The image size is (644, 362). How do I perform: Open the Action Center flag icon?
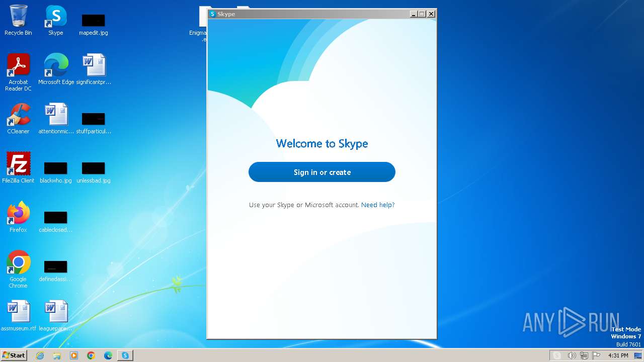596,355
